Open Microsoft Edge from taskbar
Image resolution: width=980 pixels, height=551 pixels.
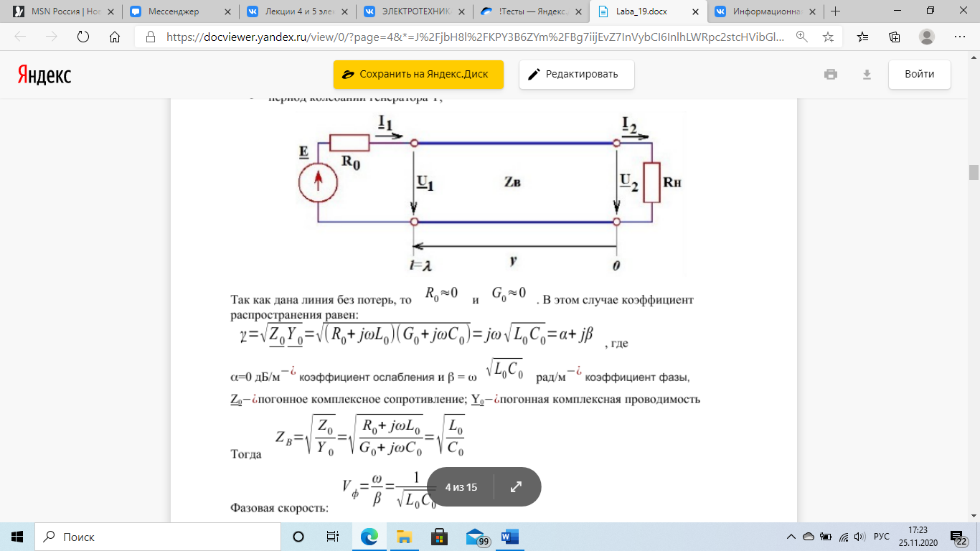pos(369,537)
